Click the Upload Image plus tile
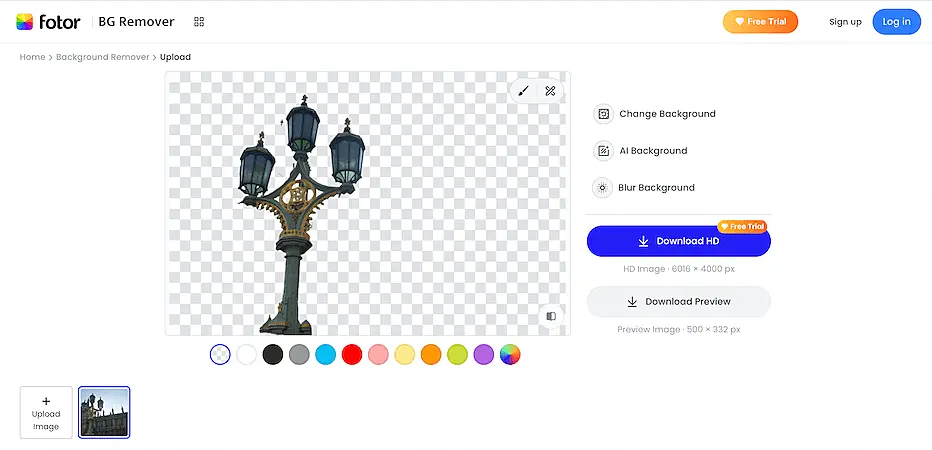 pos(46,413)
